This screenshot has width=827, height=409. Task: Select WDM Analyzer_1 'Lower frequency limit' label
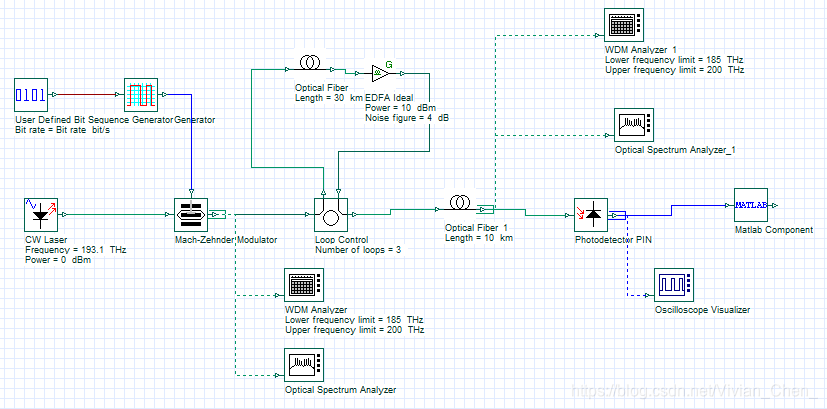pyautogui.click(x=675, y=60)
